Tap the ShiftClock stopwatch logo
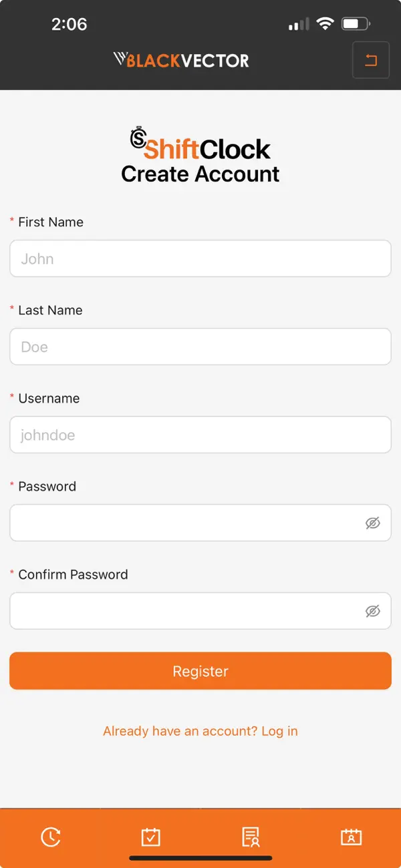Screen dimensions: 401x868 coord(138,138)
